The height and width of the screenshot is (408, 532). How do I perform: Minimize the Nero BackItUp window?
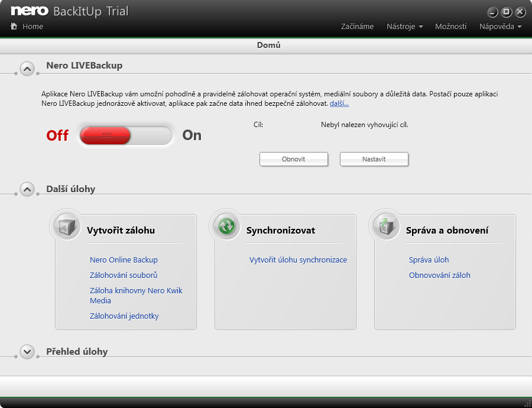click(x=492, y=12)
